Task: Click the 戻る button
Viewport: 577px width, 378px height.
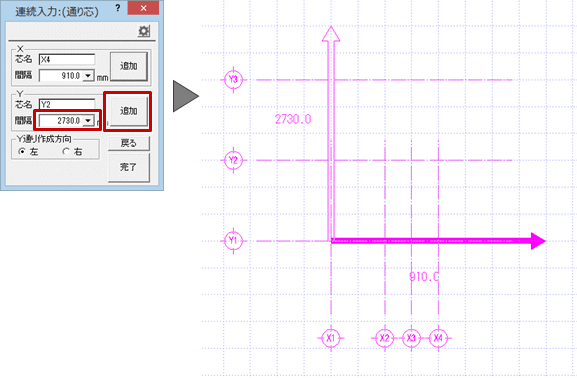Action: tap(129, 143)
